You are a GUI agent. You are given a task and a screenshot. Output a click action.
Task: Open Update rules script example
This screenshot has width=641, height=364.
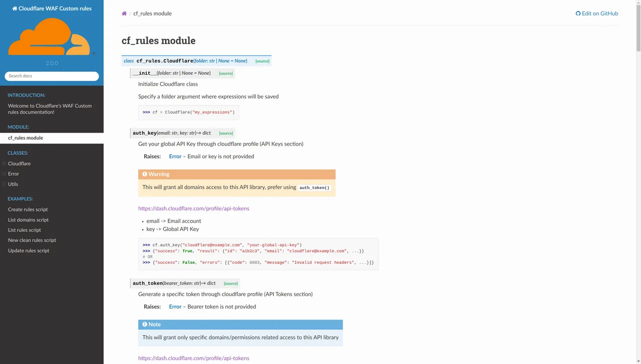[29, 251]
